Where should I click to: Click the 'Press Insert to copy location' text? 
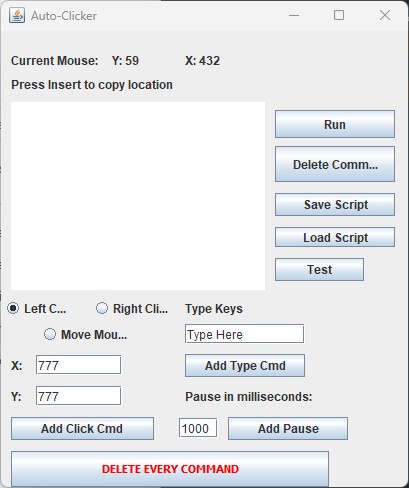92,85
